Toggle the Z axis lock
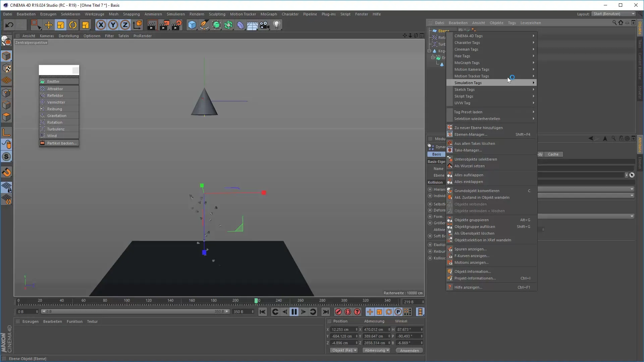644x362 pixels. 125,25
